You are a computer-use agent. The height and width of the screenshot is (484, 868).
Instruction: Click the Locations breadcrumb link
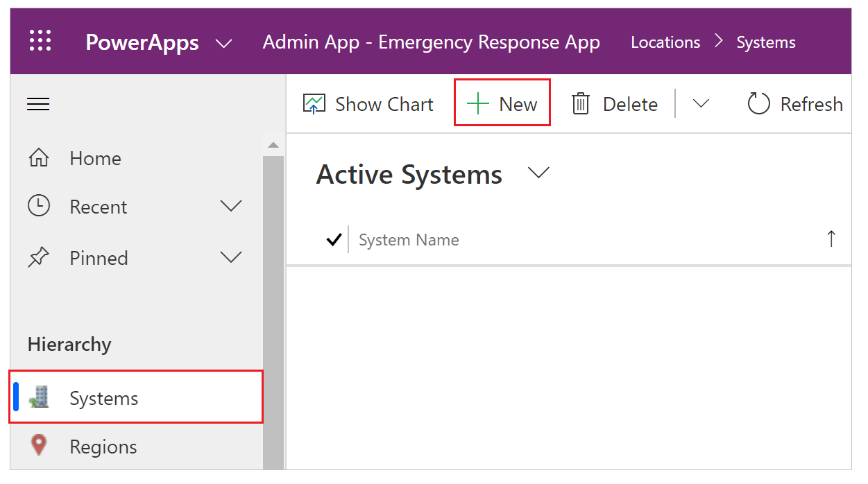click(x=665, y=42)
